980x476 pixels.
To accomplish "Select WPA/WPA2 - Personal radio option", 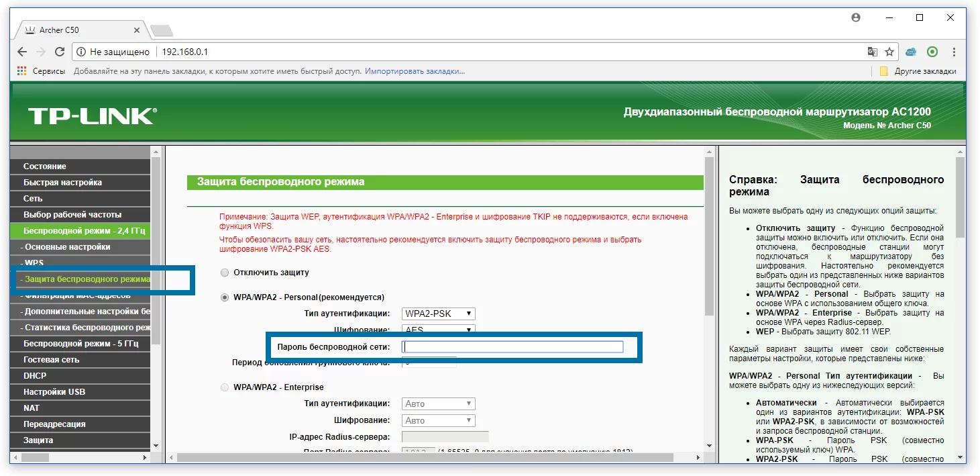I will point(225,297).
